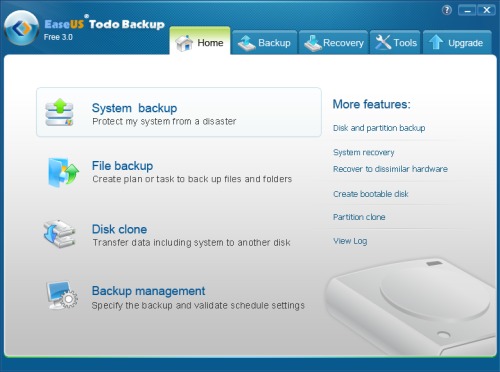Image resolution: width=500 pixels, height=372 pixels.
Task: Minimize the Todo Backup window
Action: (467, 11)
